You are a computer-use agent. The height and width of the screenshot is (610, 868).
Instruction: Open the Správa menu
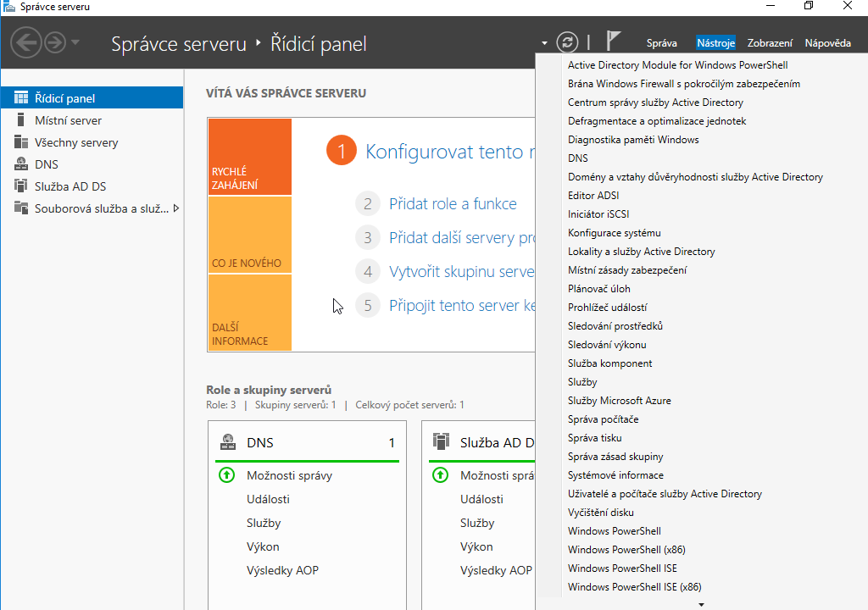coord(661,43)
